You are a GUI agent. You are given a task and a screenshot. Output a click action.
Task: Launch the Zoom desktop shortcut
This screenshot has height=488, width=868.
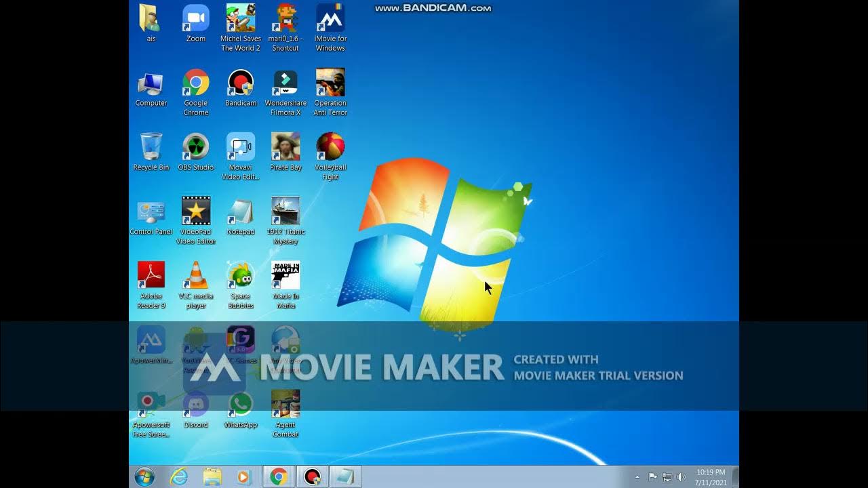tap(196, 23)
